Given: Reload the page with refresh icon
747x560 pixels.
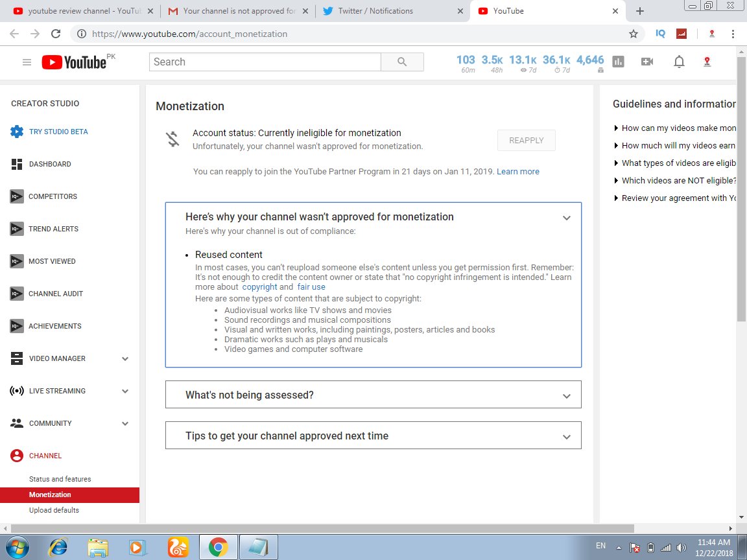Looking at the screenshot, I should click(x=56, y=34).
